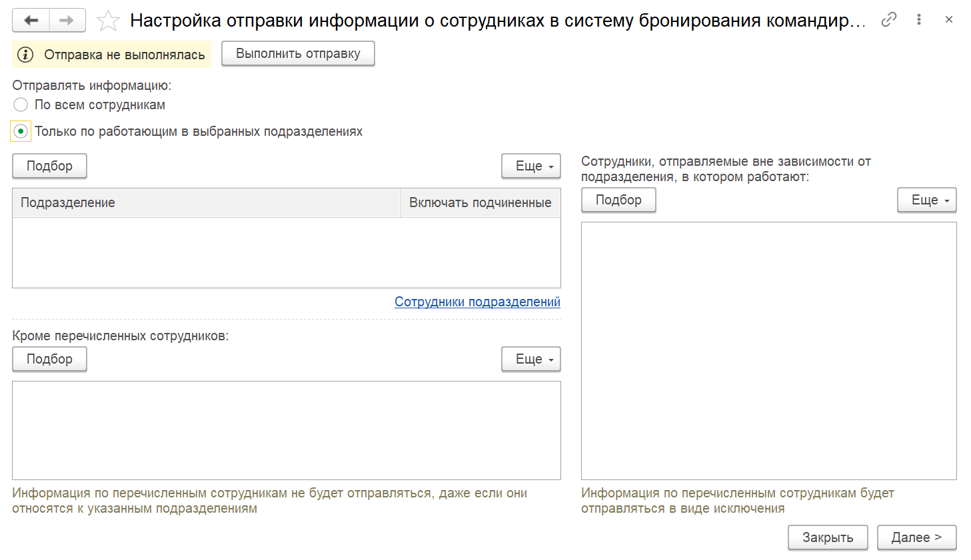Click "Подбор" under "Кроме перечисленных сотрудников"
This screenshot has width=971, height=560.
49,359
